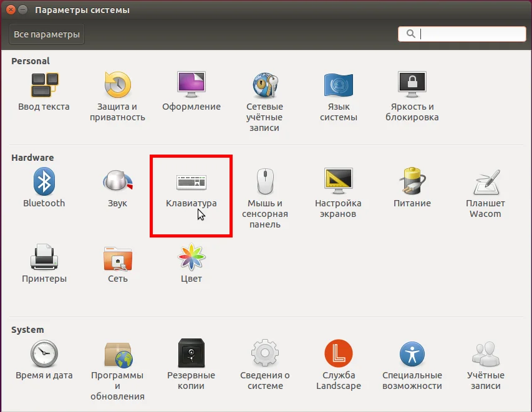The height and width of the screenshot is (412, 532).
Task: Open Программы и обновления box icon
Action: pos(118,355)
